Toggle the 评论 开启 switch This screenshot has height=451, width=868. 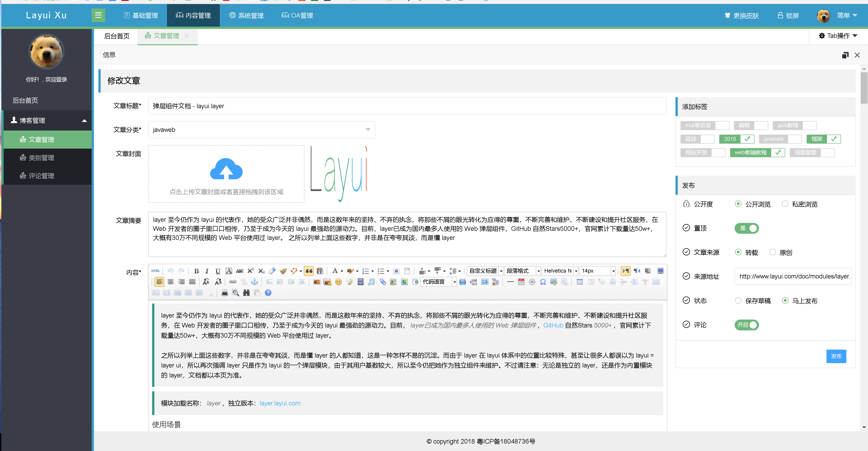[x=747, y=325]
